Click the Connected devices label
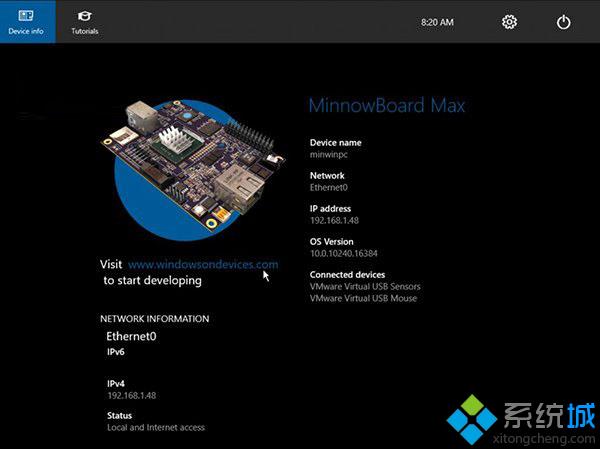 coord(347,274)
